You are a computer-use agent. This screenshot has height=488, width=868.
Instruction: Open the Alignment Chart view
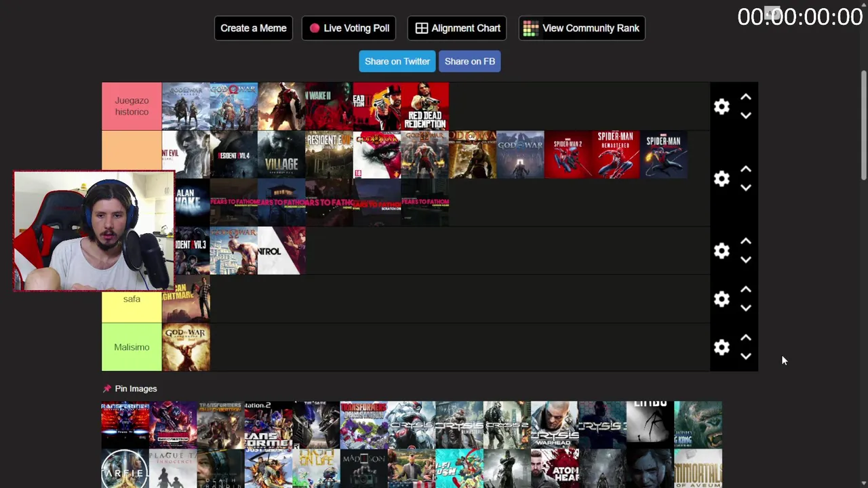coord(457,28)
